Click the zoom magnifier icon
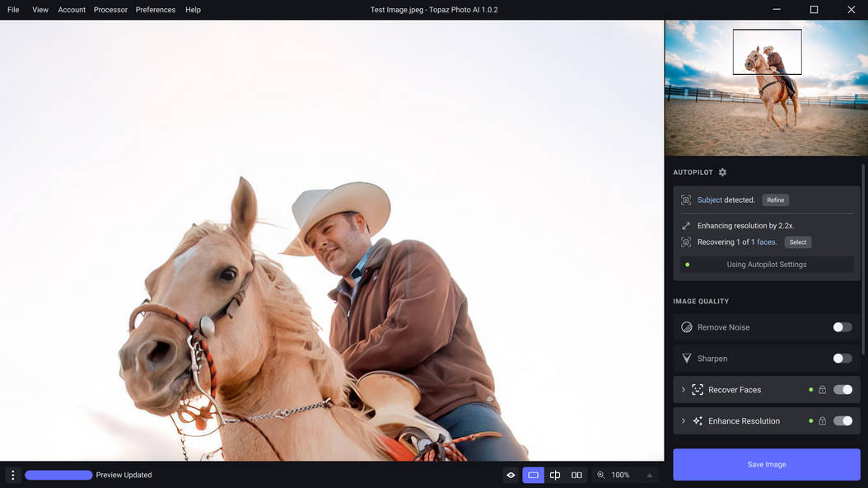Image resolution: width=868 pixels, height=488 pixels. click(x=601, y=475)
